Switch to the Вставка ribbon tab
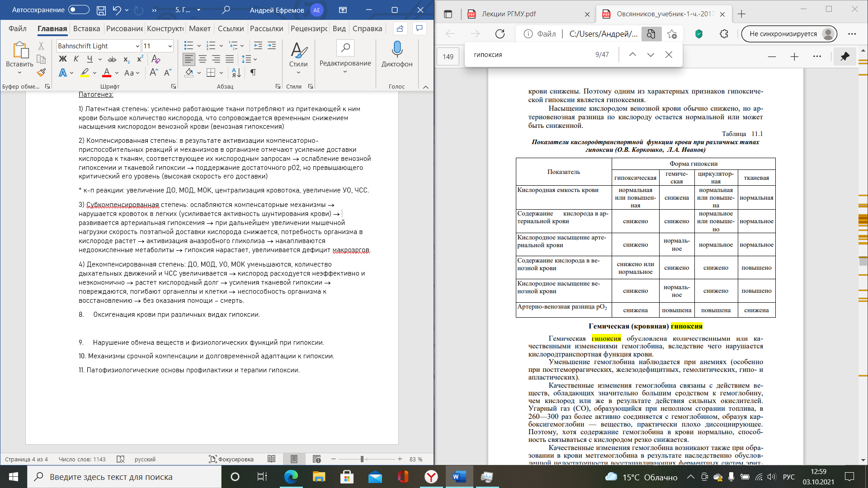868x488 pixels. click(x=86, y=28)
